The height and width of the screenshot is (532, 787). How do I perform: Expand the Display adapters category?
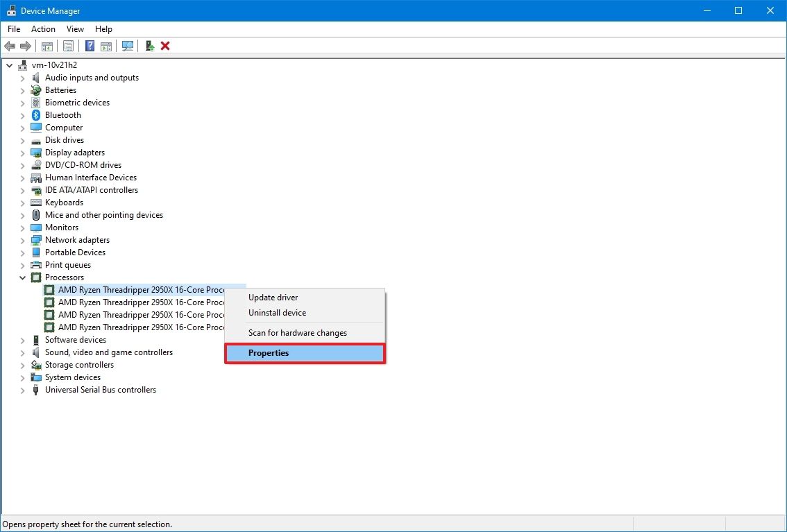[x=22, y=152]
